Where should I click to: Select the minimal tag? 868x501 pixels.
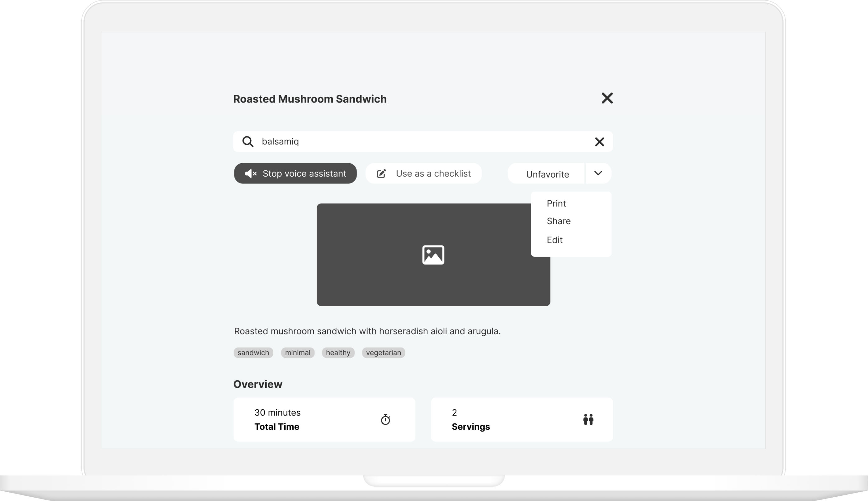(298, 353)
